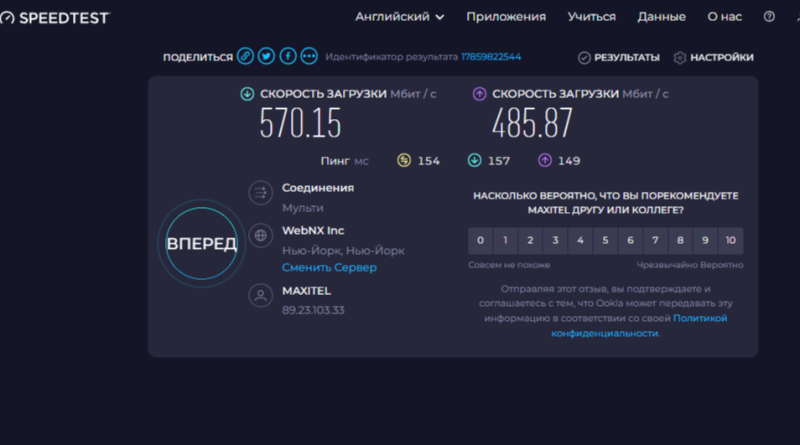Viewport: 800px width, 445px height.
Task: Click the download ping icon near 157
Action: [474, 160]
